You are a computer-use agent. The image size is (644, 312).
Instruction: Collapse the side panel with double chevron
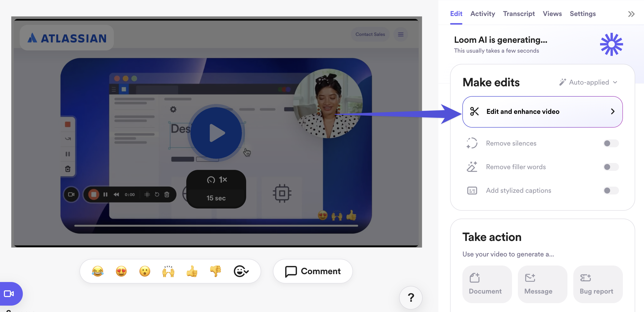(631, 14)
